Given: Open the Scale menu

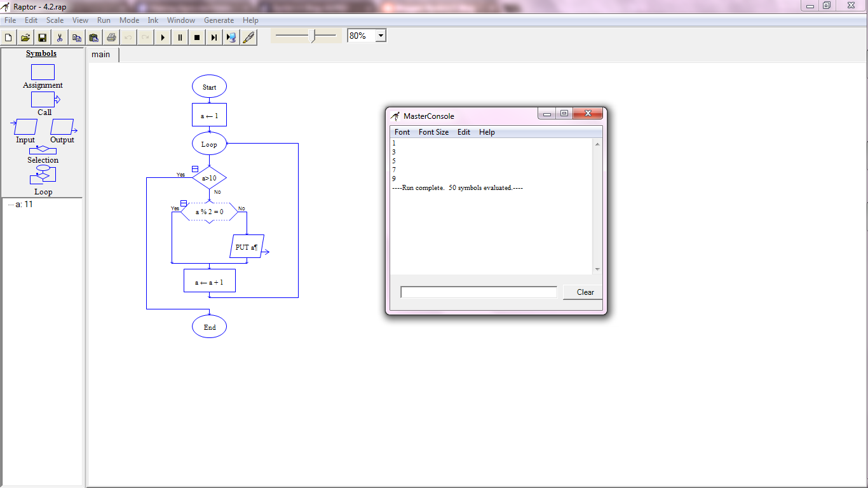Looking at the screenshot, I should click(55, 20).
